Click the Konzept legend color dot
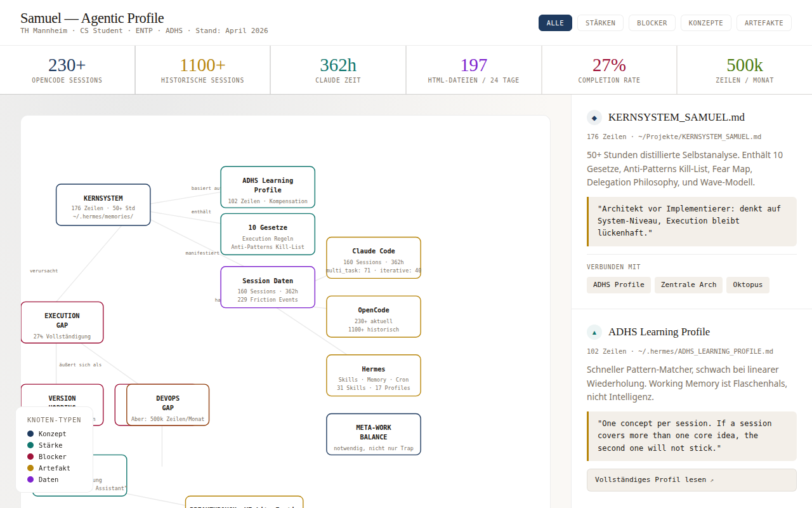This screenshot has height=508, width=812. (30, 434)
